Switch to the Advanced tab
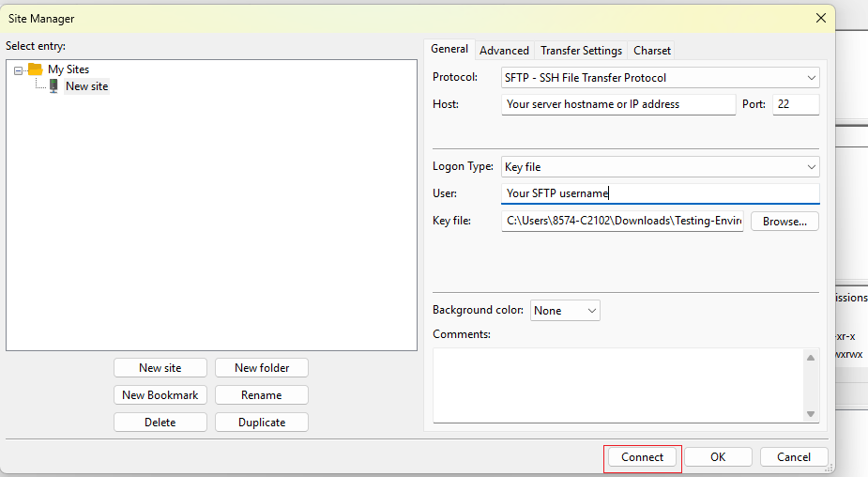The width and height of the screenshot is (868, 477). (x=504, y=51)
